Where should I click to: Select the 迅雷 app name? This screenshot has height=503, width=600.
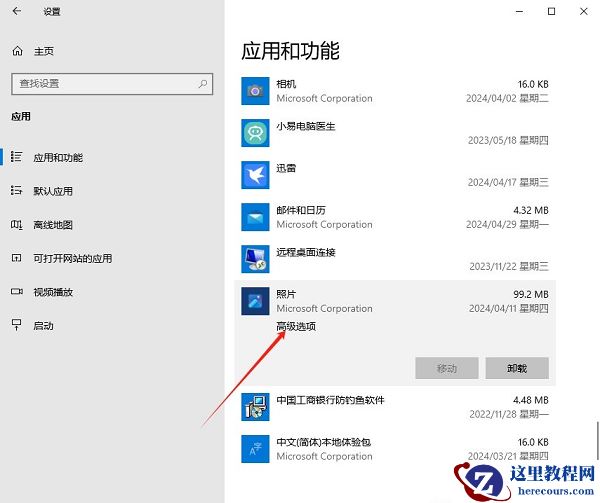(x=286, y=168)
